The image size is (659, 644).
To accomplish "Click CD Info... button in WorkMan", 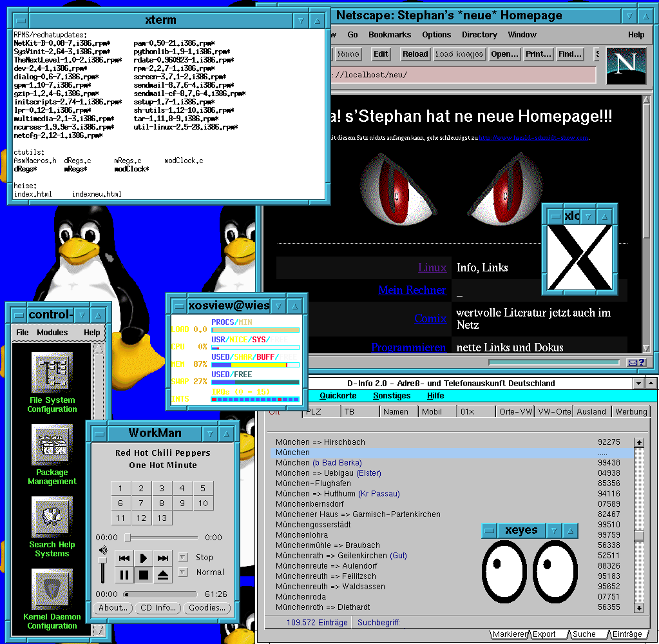I will pyautogui.click(x=158, y=608).
